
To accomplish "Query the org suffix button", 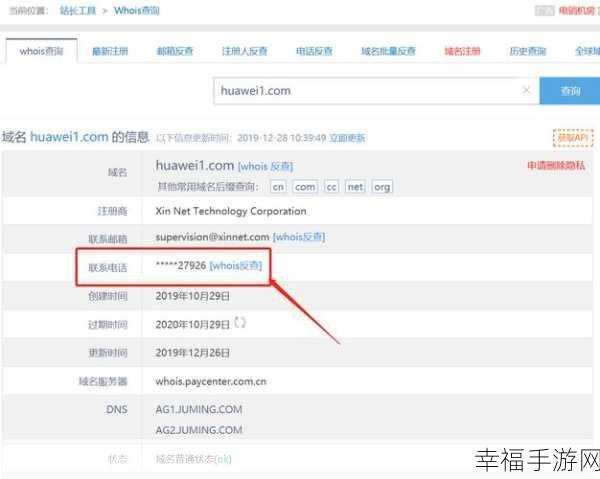I will tap(382, 187).
